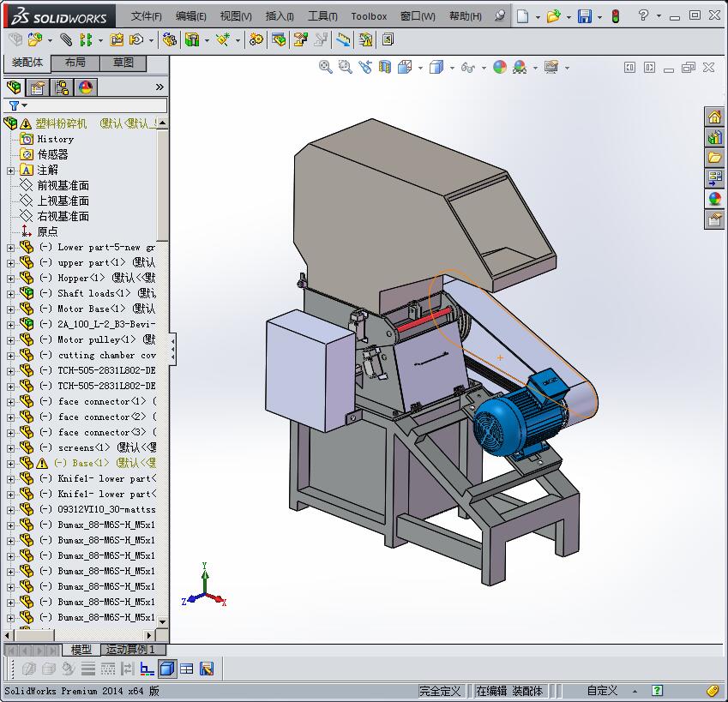Open the PropertyManager tab icon

pyautogui.click(x=38, y=87)
